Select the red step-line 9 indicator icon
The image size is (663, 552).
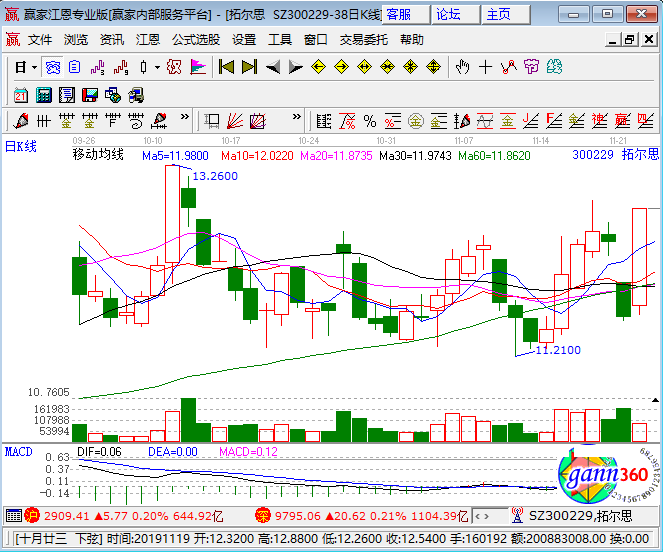121,67
